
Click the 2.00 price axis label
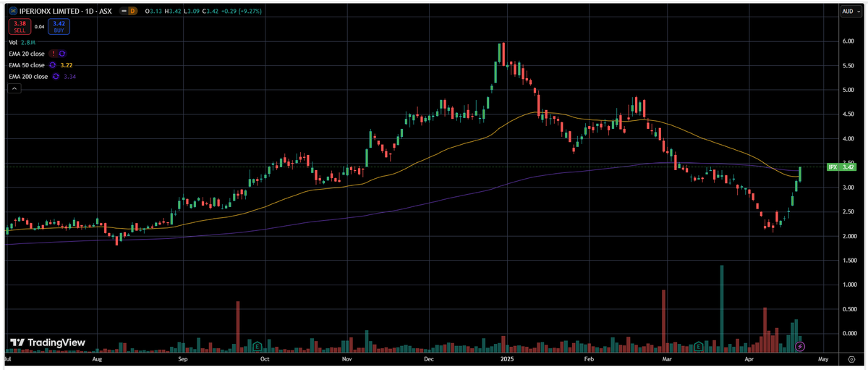(x=849, y=236)
